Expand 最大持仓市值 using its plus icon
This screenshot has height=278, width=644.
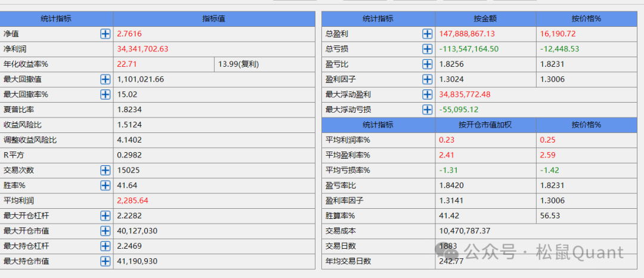pyautogui.click(x=106, y=261)
